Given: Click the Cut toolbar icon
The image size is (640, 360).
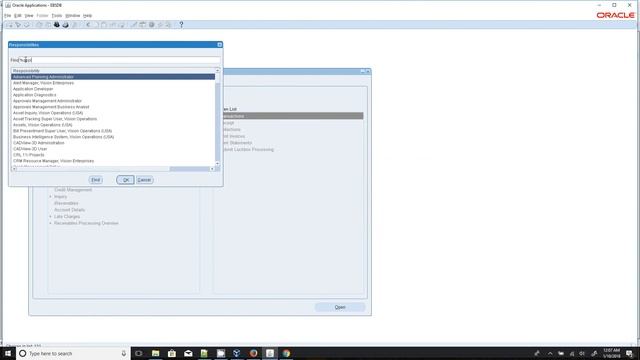Looking at the screenshot, I should pos(88,25).
